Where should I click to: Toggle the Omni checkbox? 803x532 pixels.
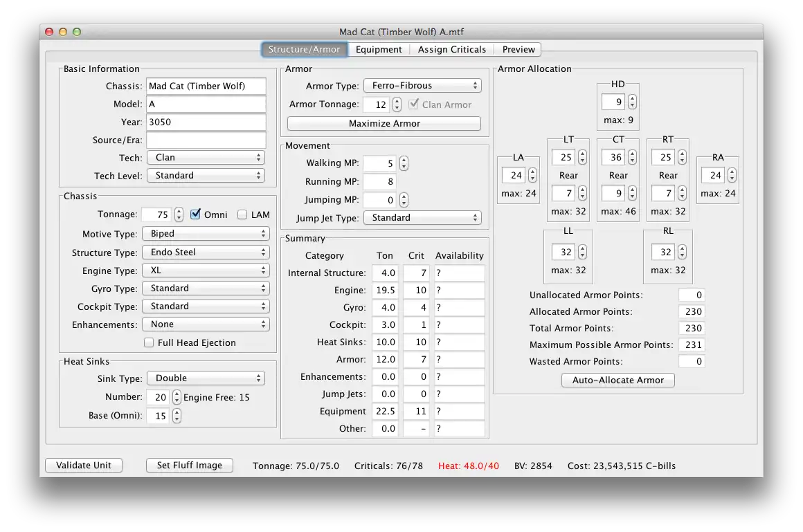[x=195, y=214]
